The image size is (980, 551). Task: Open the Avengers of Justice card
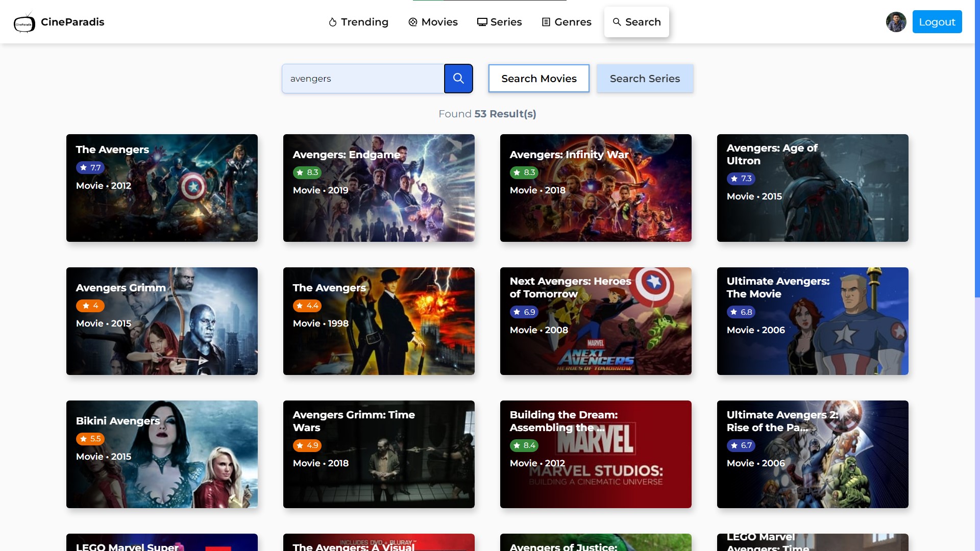pos(596,542)
